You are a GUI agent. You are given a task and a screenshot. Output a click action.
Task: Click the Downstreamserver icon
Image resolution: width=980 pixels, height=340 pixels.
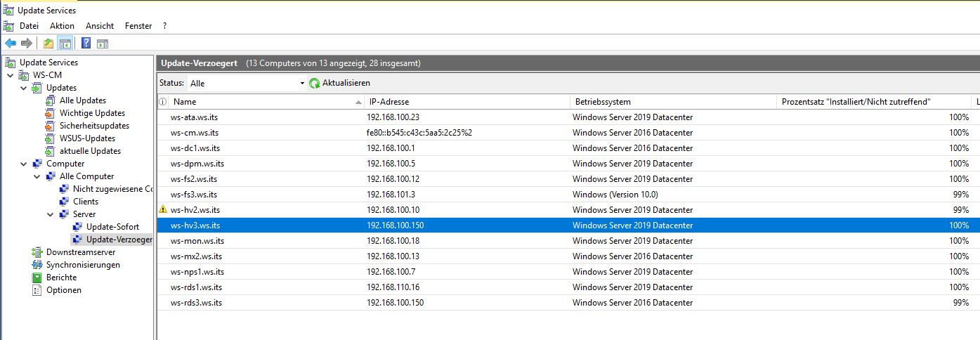pos(37,252)
